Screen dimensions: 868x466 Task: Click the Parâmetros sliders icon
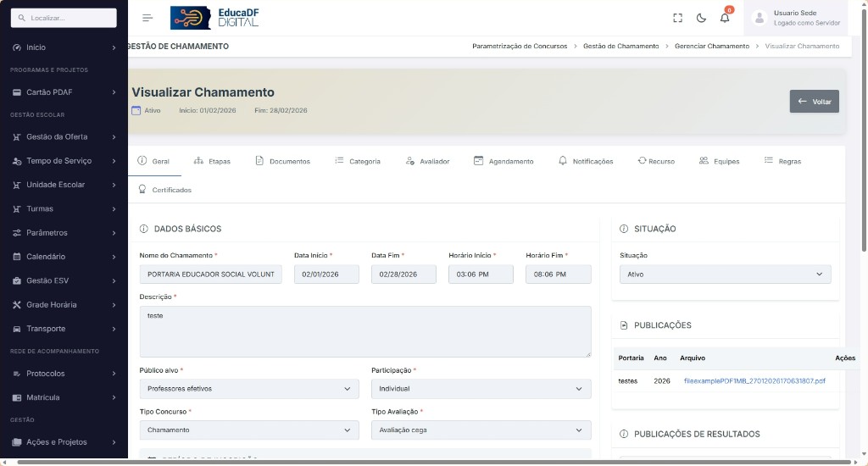17,233
